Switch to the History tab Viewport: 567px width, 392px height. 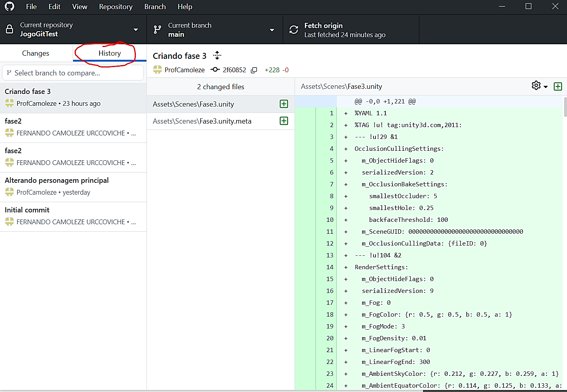tap(109, 53)
